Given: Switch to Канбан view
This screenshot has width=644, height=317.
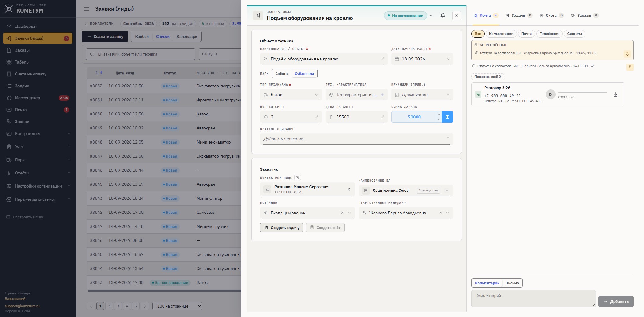Looking at the screenshot, I should (142, 37).
